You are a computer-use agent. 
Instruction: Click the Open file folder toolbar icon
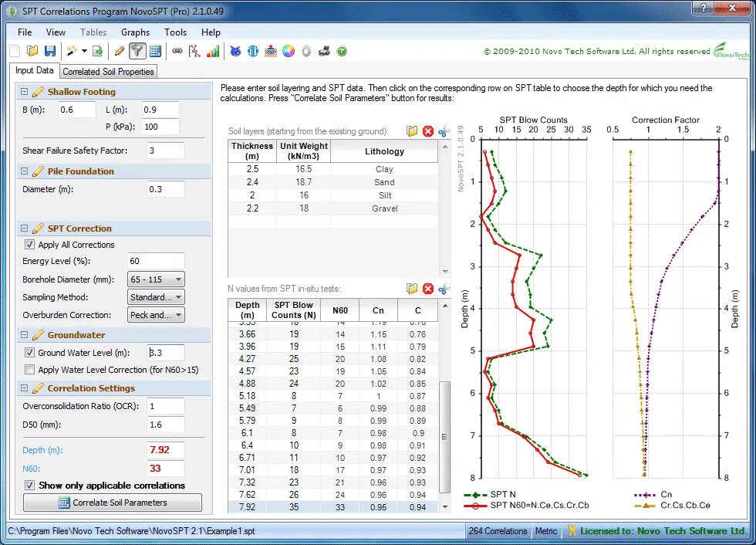click(x=32, y=51)
